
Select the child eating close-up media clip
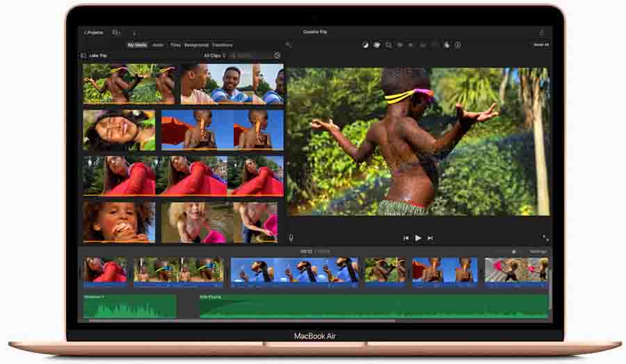[x=119, y=222]
